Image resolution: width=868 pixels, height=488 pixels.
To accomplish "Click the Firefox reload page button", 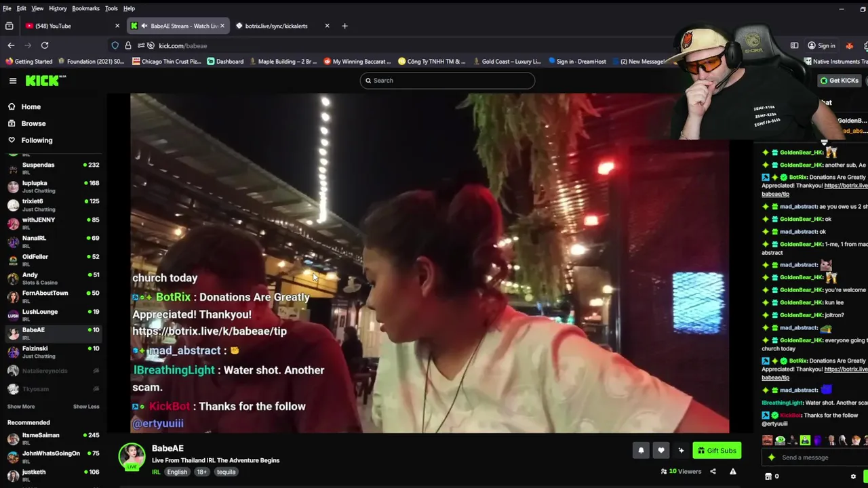I will tap(45, 45).
